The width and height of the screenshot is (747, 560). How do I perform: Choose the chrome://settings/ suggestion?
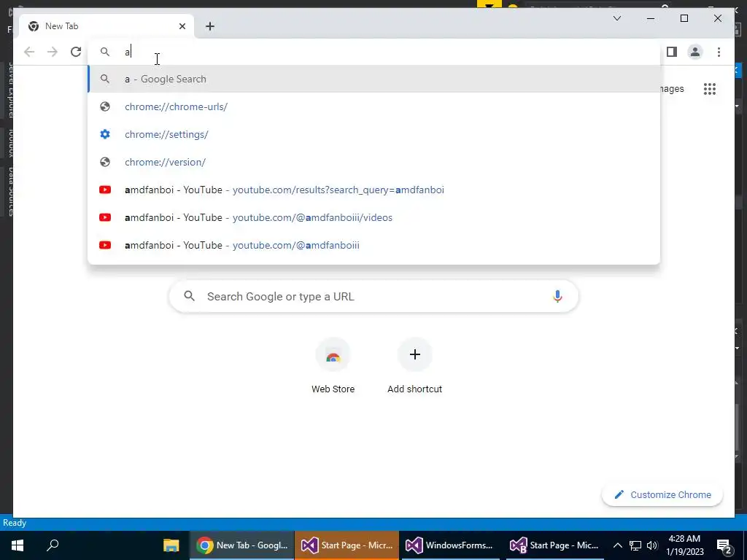pyautogui.click(x=374, y=134)
